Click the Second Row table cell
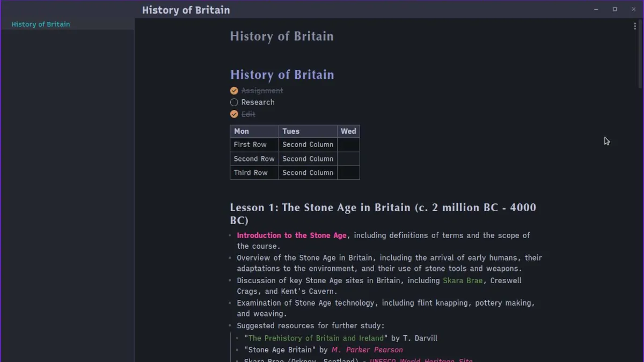 [254, 159]
